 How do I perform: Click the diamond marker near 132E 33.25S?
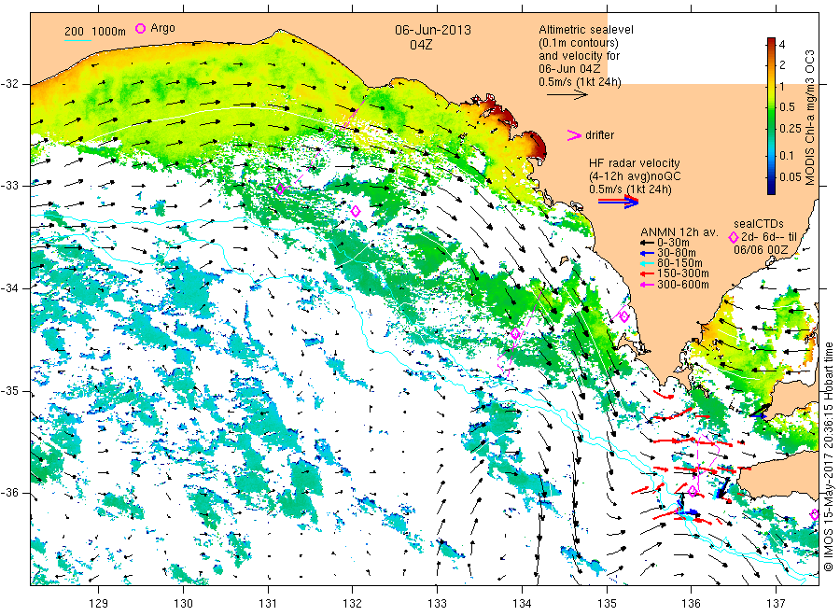356,211
